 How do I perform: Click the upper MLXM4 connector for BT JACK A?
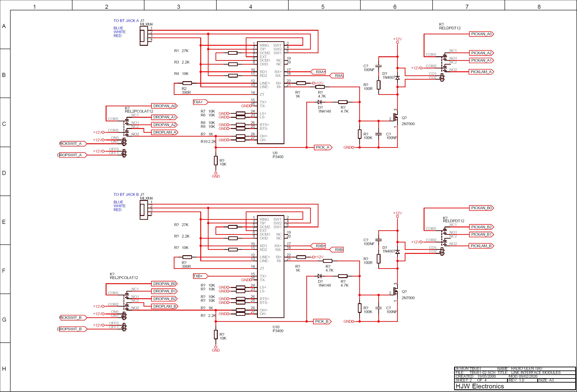pyautogui.click(x=144, y=36)
